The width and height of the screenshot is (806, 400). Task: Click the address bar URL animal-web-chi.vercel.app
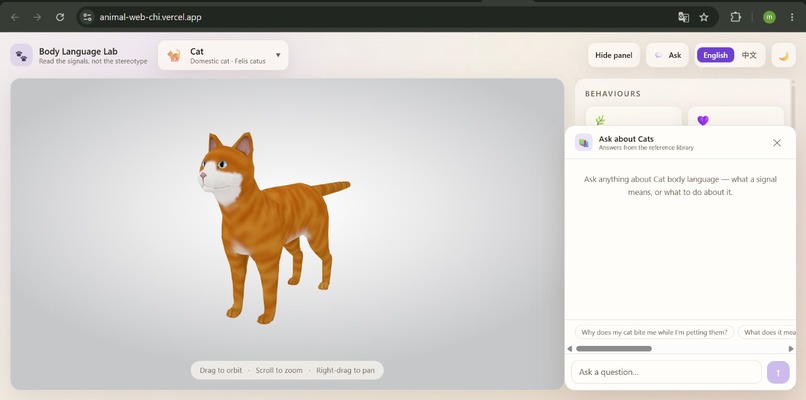point(151,17)
